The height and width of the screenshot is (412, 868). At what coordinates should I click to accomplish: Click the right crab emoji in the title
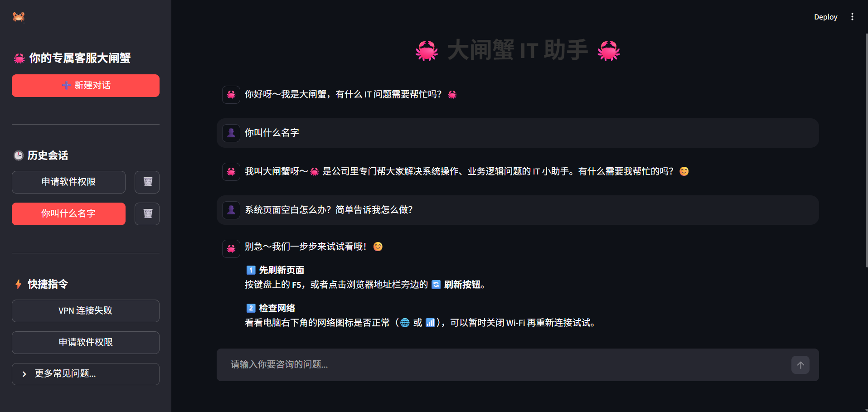click(x=608, y=50)
